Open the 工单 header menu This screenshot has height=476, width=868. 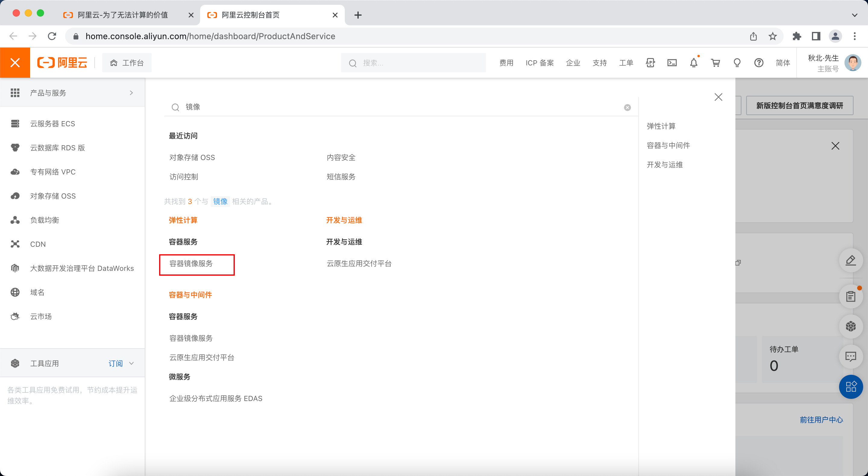pos(626,63)
